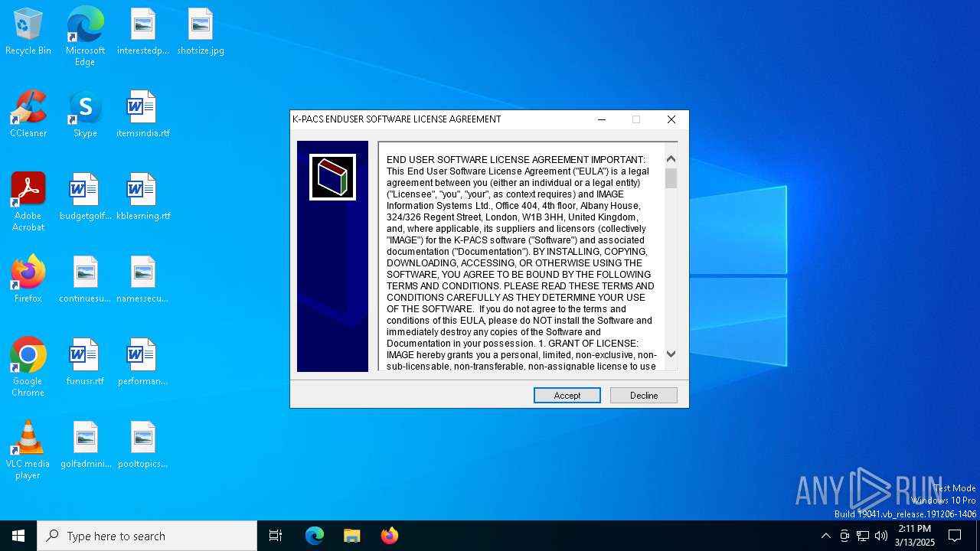Image resolution: width=980 pixels, height=551 pixels.
Task: Open the Recycle Bin desktop icon
Action: (28, 32)
